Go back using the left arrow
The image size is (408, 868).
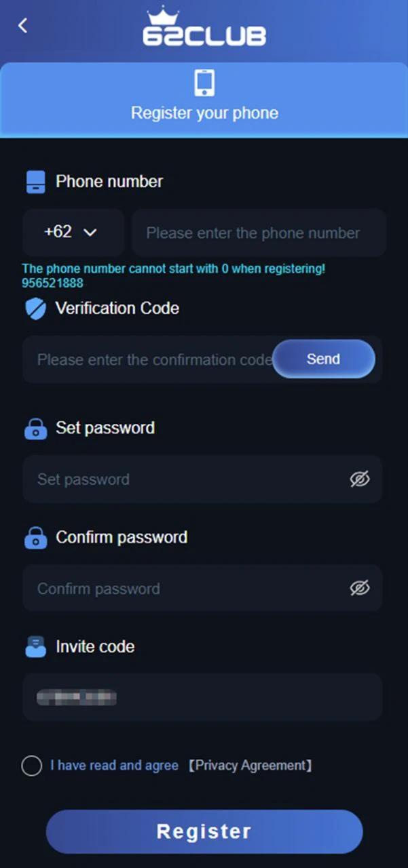[x=22, y=26]
